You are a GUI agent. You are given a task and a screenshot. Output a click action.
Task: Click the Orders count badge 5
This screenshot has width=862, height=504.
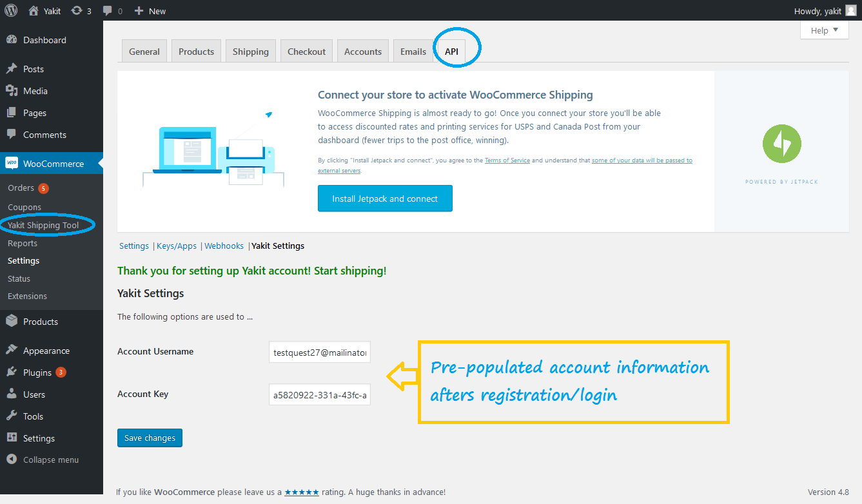43,188
